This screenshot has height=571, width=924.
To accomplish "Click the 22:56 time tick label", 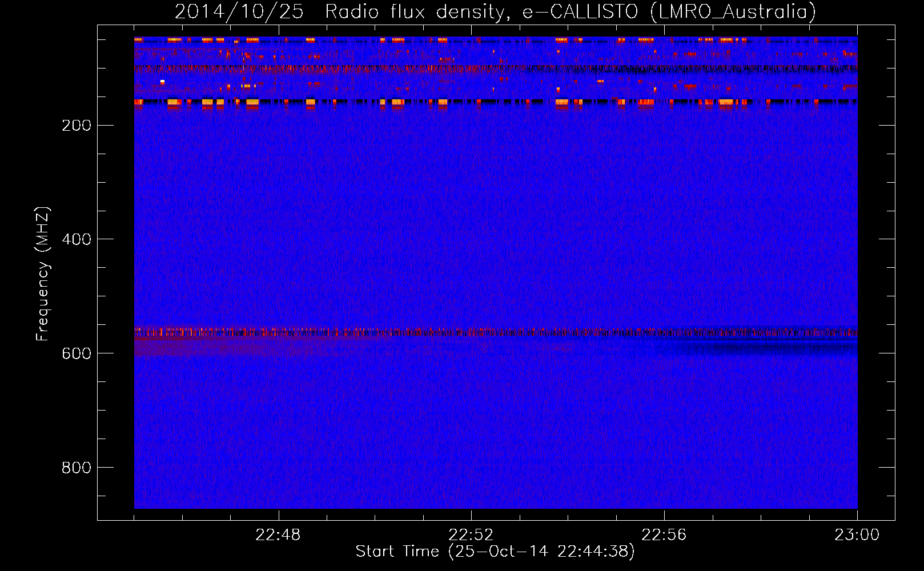I will click(x=664, y=535).
